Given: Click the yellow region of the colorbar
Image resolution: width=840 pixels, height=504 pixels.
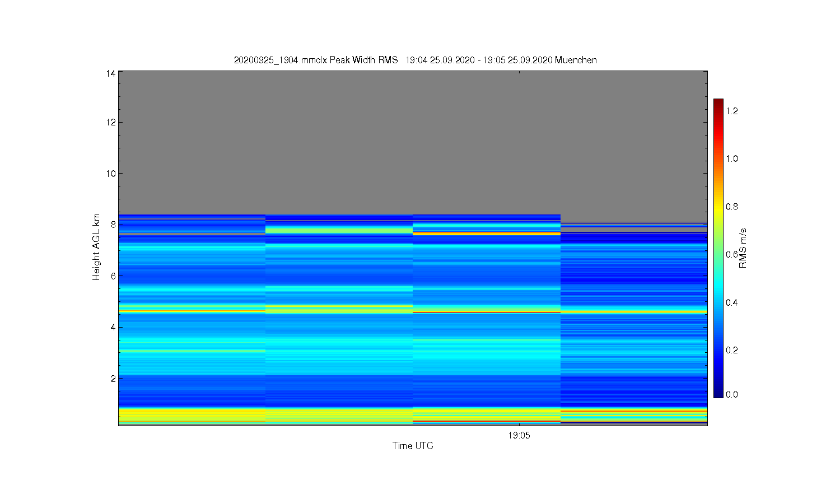Looking at the screenshot, I should 718,206.
